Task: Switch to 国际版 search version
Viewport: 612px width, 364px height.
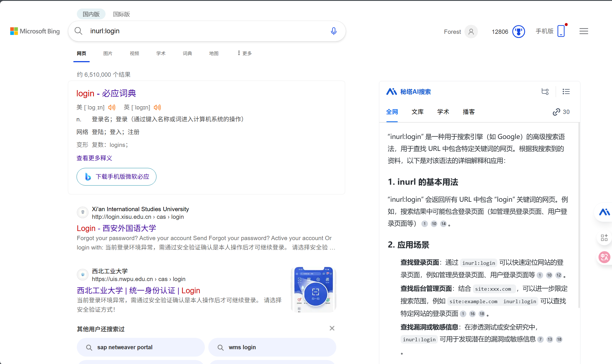Action: click(121, 14)
